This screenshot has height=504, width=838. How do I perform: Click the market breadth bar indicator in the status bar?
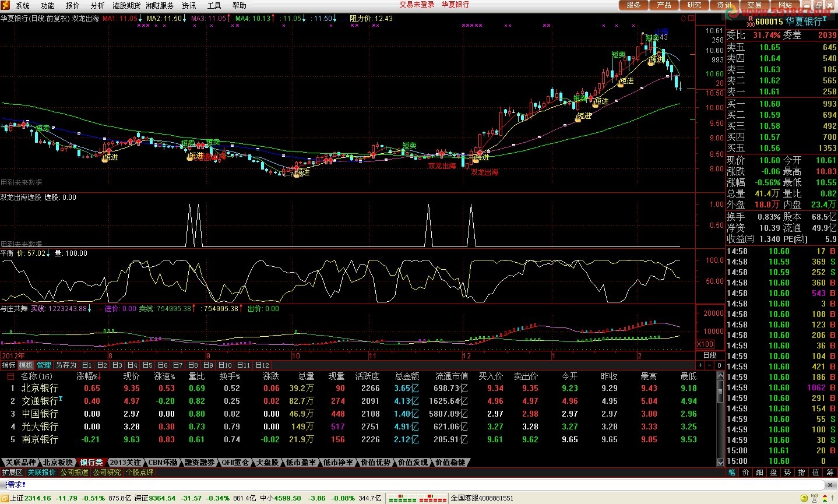418,499
